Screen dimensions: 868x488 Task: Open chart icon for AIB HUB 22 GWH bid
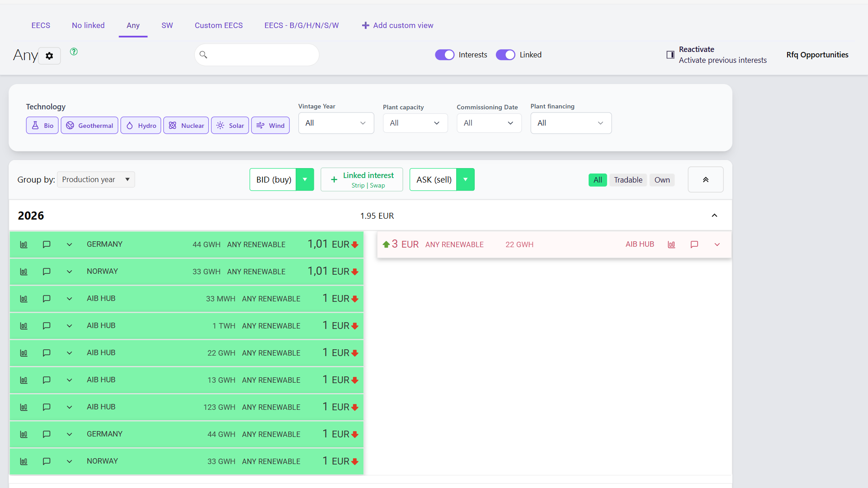point(24,353)
